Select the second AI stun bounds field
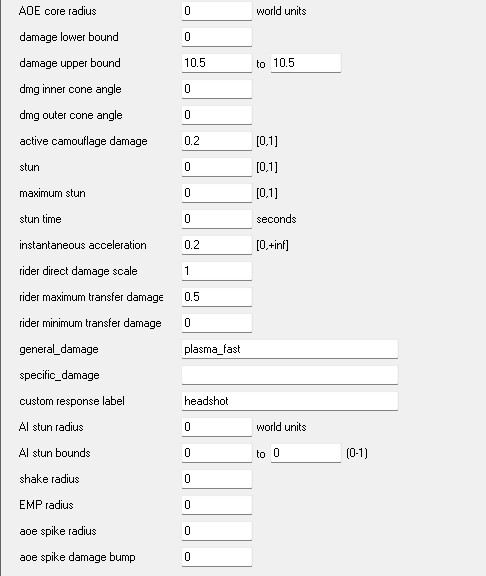486x576 pixels. point(306,453)
